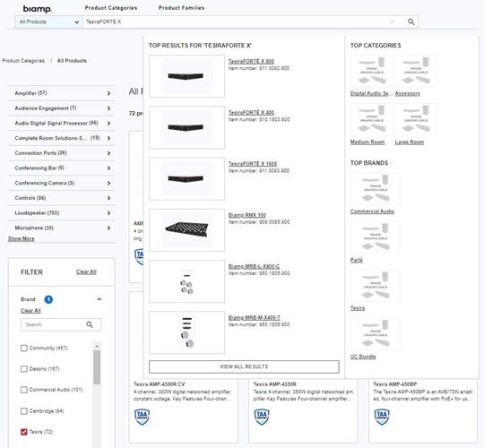The image size is (484, 448).
Task: Click the Brand active filter count badge
Action: point(48,299)
